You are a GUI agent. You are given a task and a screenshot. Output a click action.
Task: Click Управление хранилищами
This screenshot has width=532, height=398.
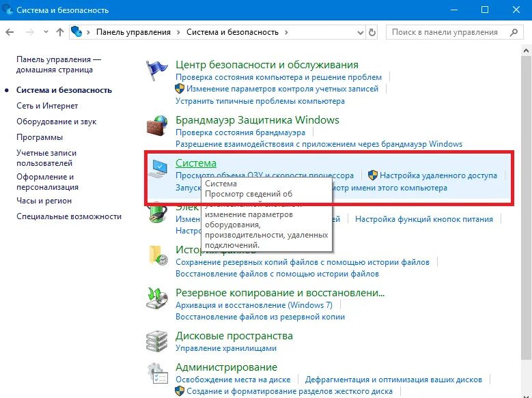pyautogui.click(x=226, y=348)
